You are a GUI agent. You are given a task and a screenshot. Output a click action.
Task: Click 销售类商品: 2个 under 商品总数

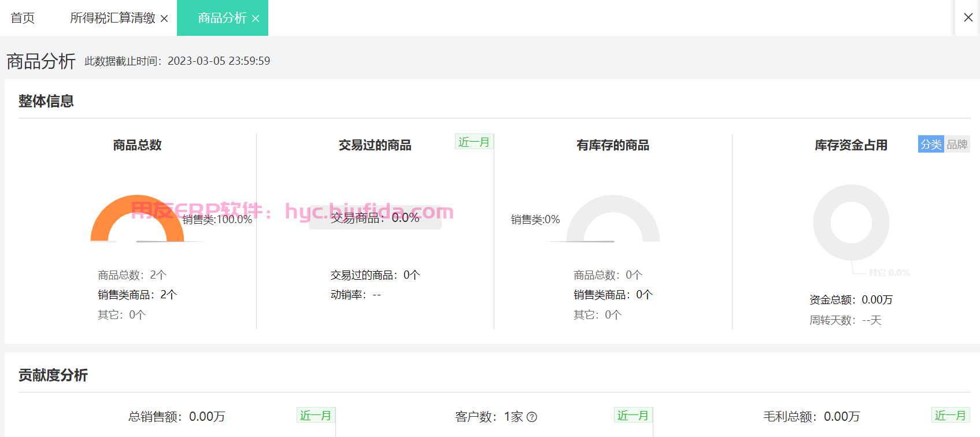click(x=137, y=295)
